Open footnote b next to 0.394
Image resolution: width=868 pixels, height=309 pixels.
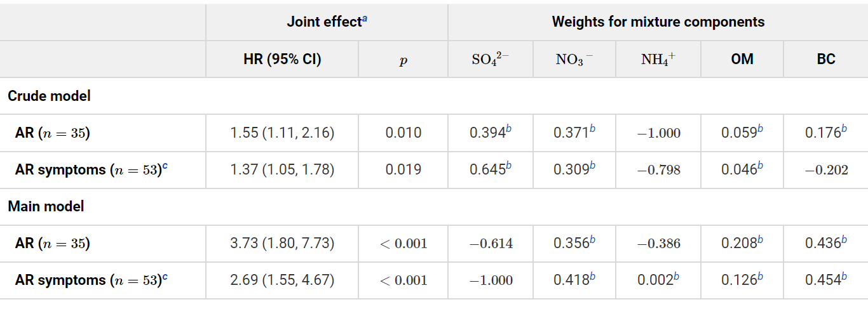tap(508, 129)
